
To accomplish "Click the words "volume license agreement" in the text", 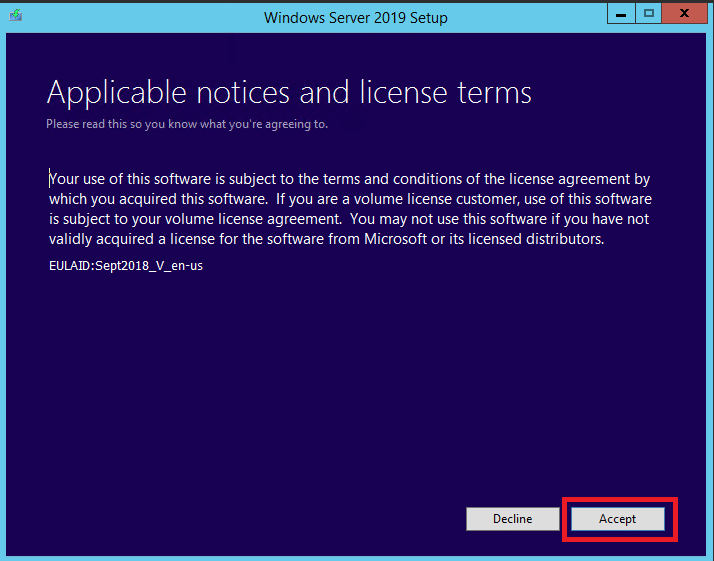I will (x=253, y=219).
